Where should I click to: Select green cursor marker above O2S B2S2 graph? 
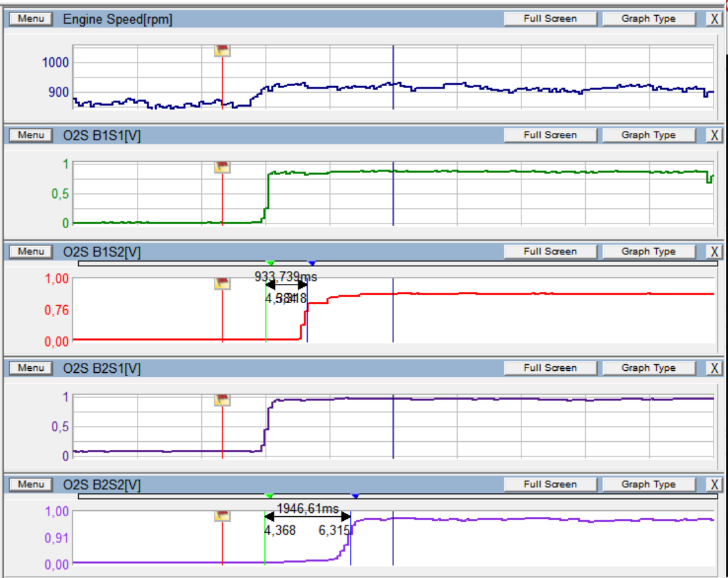pos(269,496)
